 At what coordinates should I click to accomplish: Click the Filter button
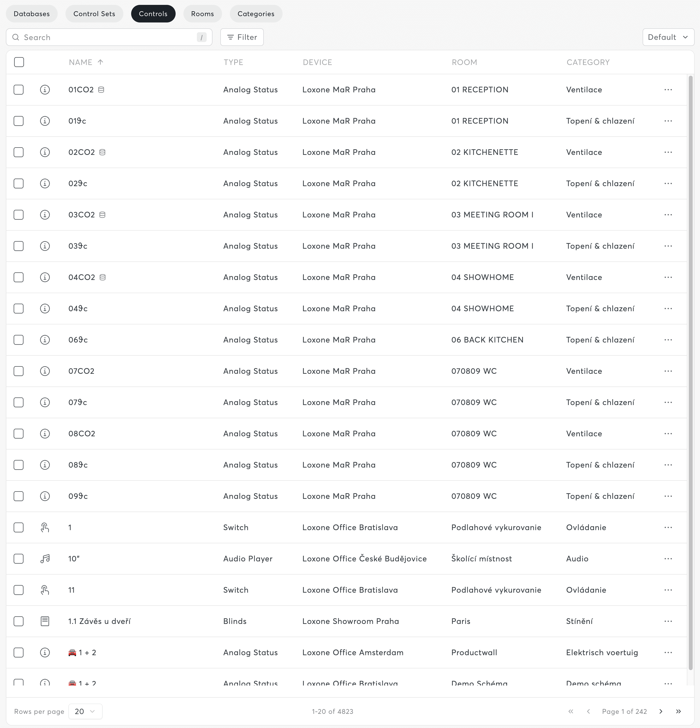(242, 37)
